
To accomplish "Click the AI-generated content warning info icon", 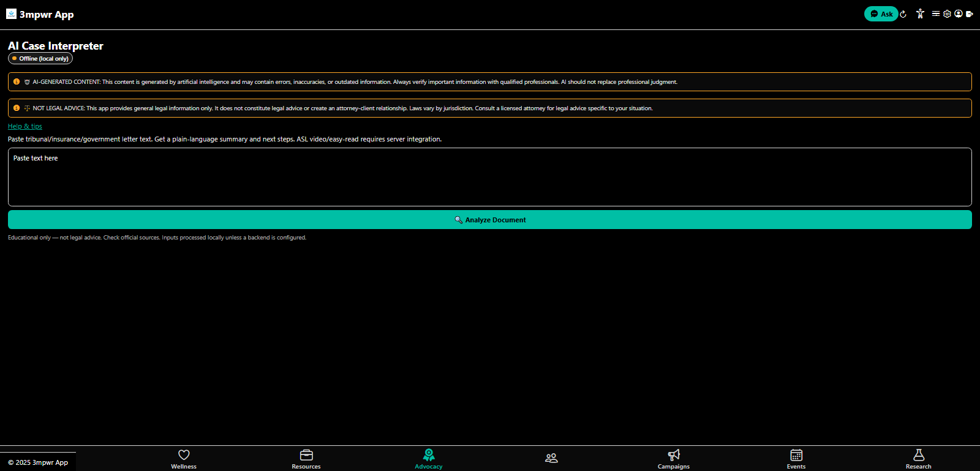I will [x=17, y=81].
